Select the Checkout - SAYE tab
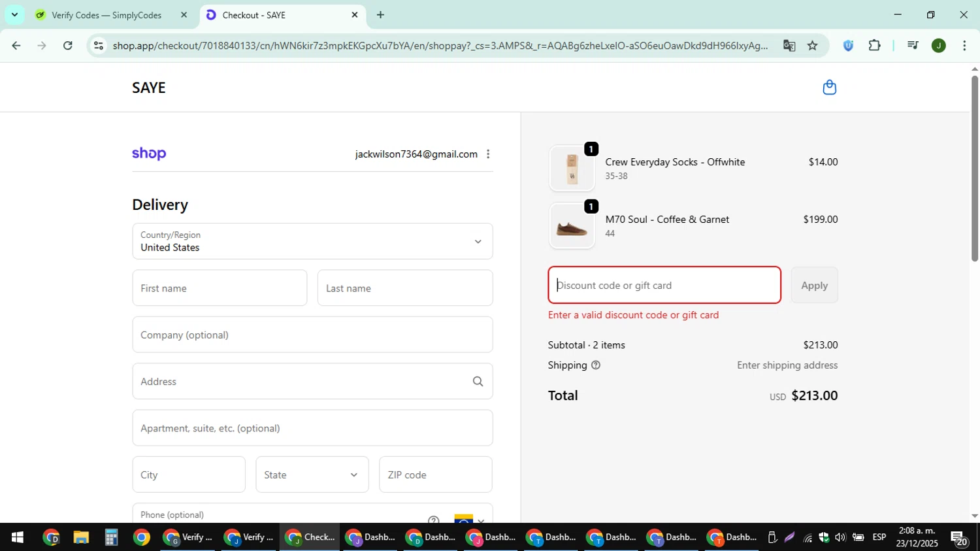The height and width of the screenshot is (551, 980). 281,15
